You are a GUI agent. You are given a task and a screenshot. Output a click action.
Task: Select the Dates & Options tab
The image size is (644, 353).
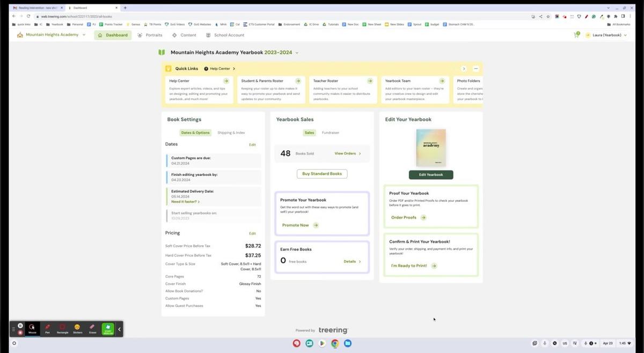195,133
